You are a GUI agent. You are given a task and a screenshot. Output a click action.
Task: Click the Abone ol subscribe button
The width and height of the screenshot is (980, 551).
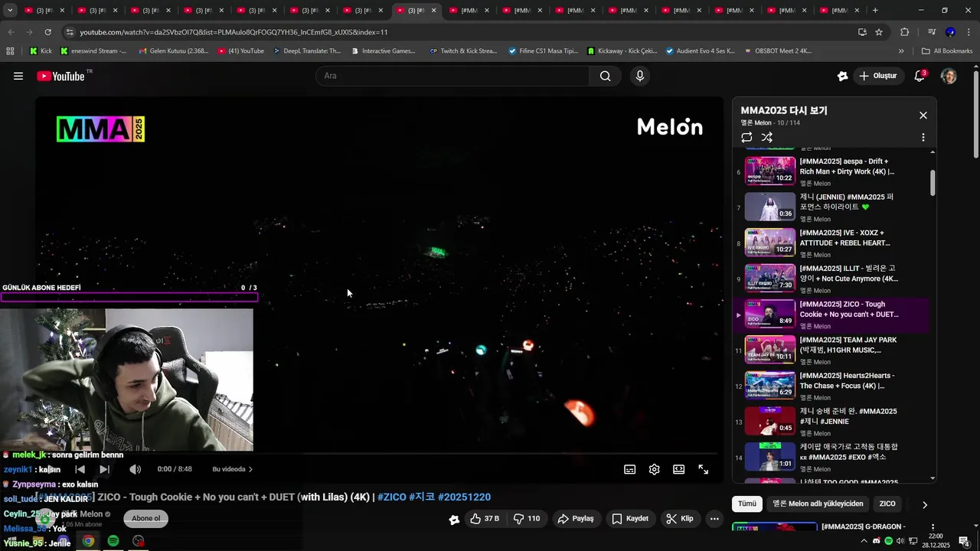pyautogui.click(x=145, y=518)
